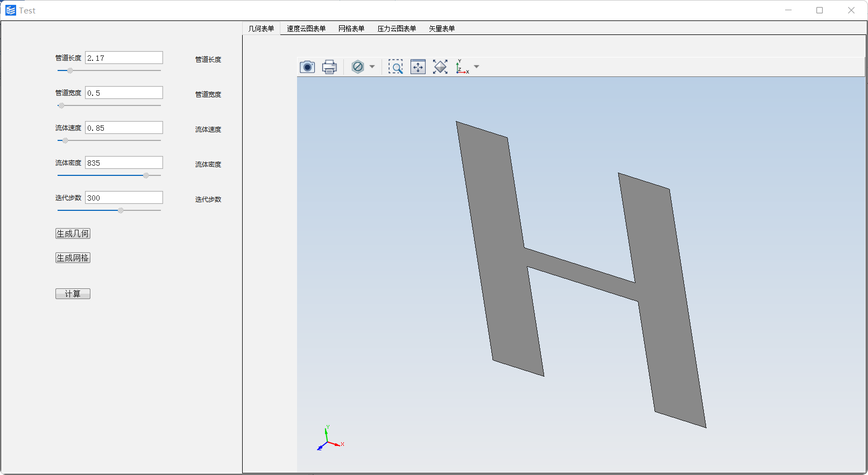Click the XYZ axis orientation icon
Viewport: 868px width, 475px height.
tap(462, 67)
